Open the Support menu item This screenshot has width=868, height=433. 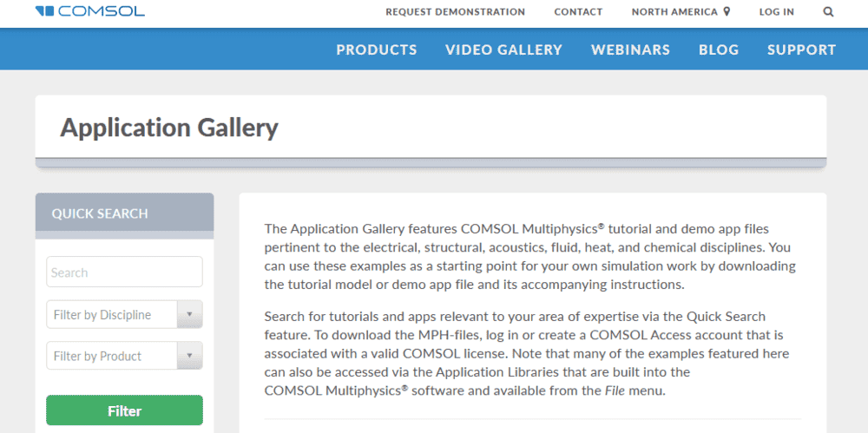[x=801, y=49]
